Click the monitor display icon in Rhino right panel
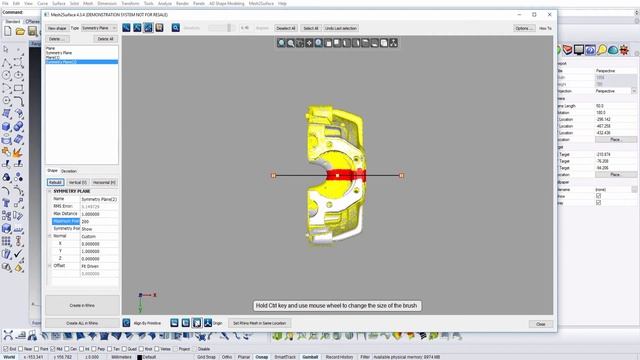This screenshot has height=360, width=640. 579,50
